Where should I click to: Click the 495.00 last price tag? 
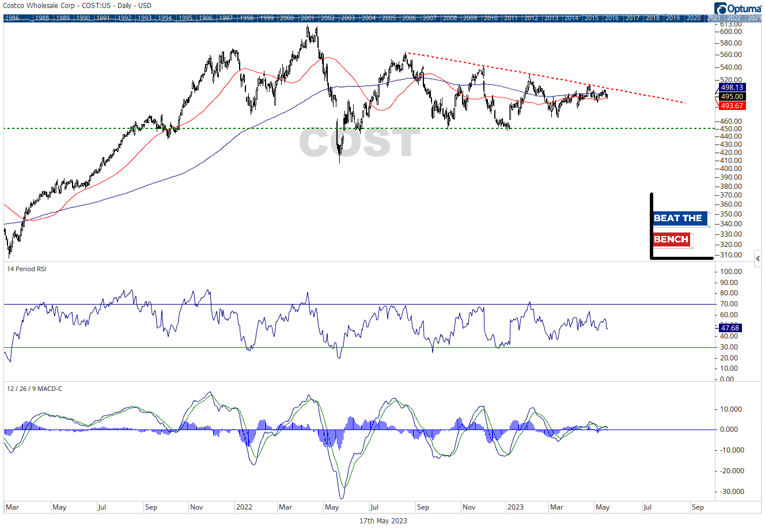(732, 97)
